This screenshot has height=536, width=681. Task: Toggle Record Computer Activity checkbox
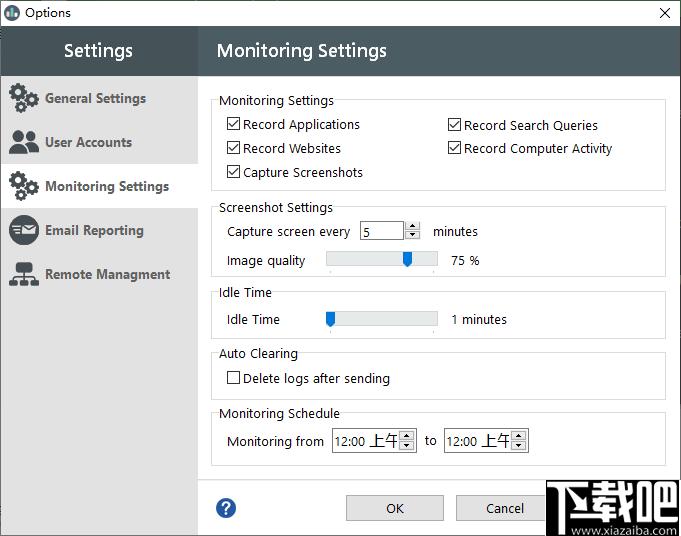click(x=454, y=148)
